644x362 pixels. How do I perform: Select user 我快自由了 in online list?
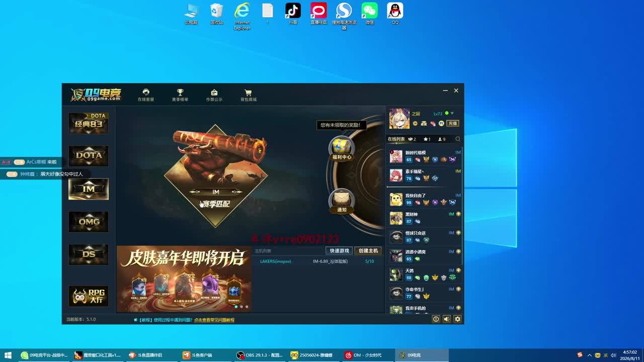(425, 199)
